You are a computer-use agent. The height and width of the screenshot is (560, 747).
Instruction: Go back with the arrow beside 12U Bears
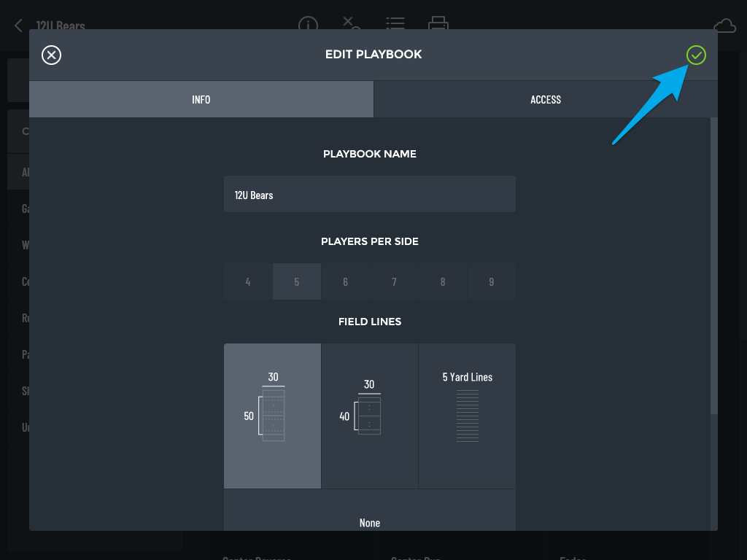click(18, 25)
